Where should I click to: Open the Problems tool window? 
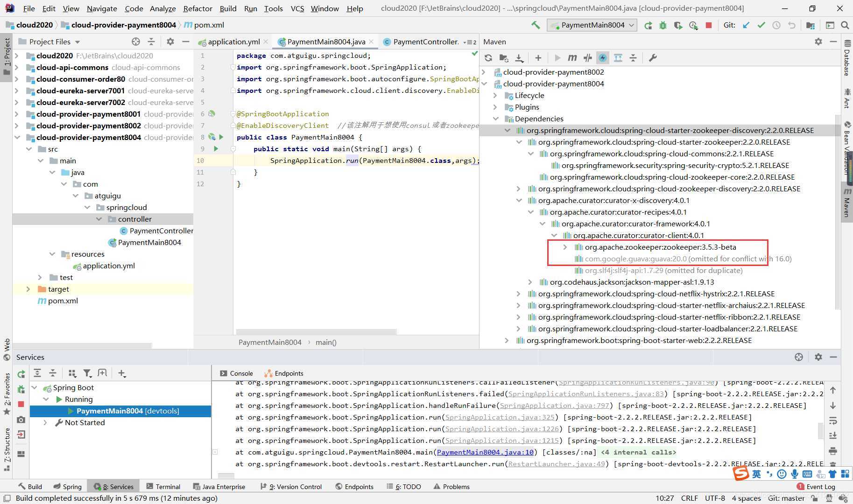[x=451, y=486]
